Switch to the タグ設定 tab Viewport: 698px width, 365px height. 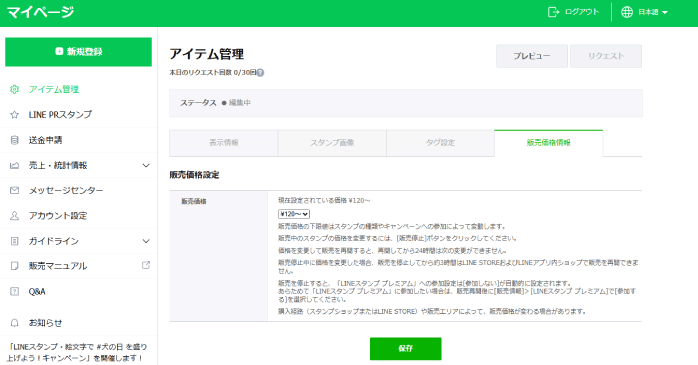[440, 143]
